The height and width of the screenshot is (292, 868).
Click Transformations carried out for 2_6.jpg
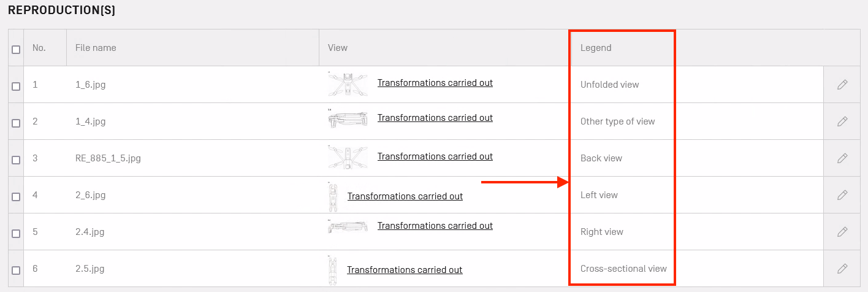point(405,196)
